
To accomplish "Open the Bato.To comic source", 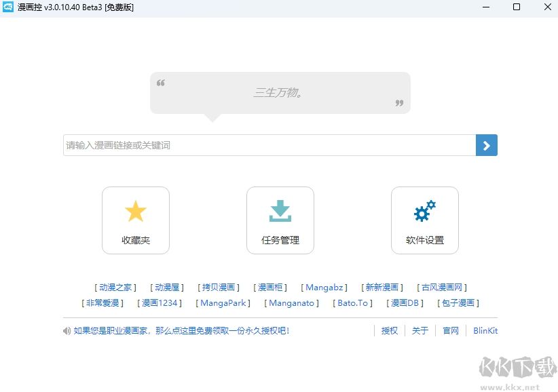I will [352, 303].
